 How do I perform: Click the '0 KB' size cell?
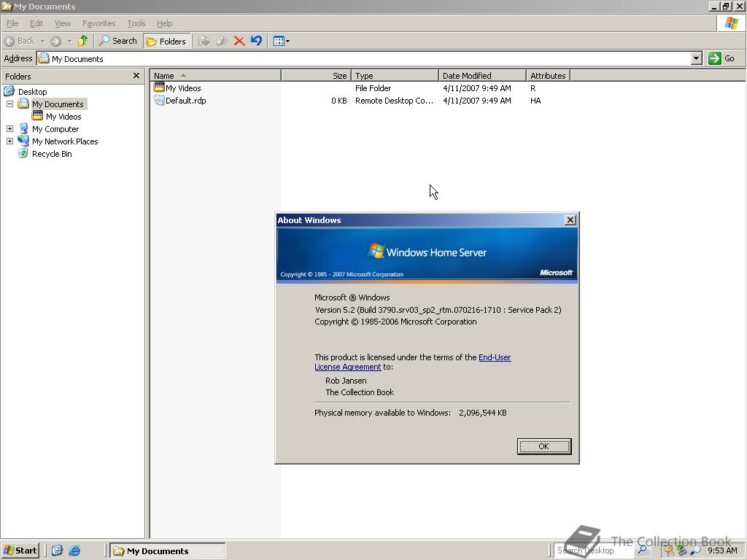tap(339, 101)
